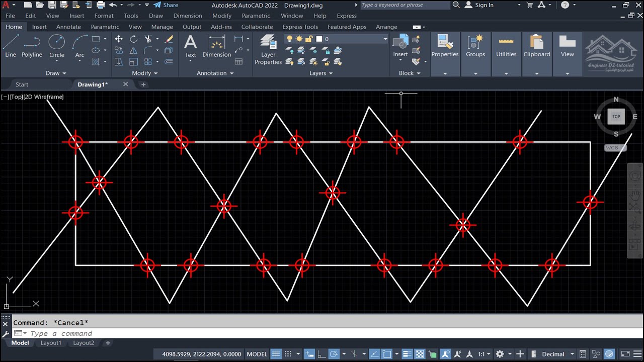Image resolution: width=644 pixels, height=362 pixels.
Task: Open Layer Properties manager
Action: (268, 49)
